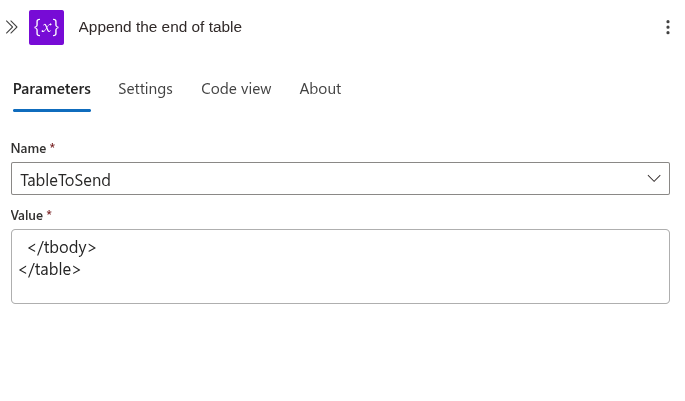Click the blank line below </table> in Value
The height and width of the screenshot is (401, 685).
tap(340, 290)
